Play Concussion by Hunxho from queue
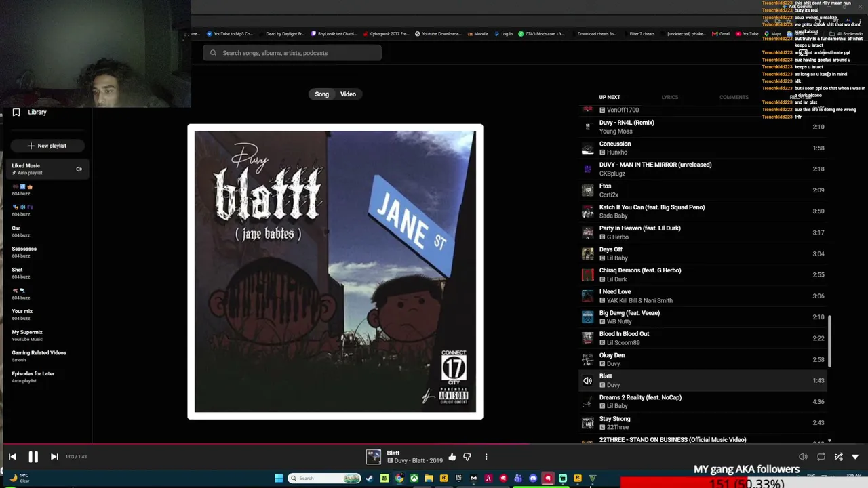This screenshot has height=488, width=868. pyautogui.click(x=703, y=148)
